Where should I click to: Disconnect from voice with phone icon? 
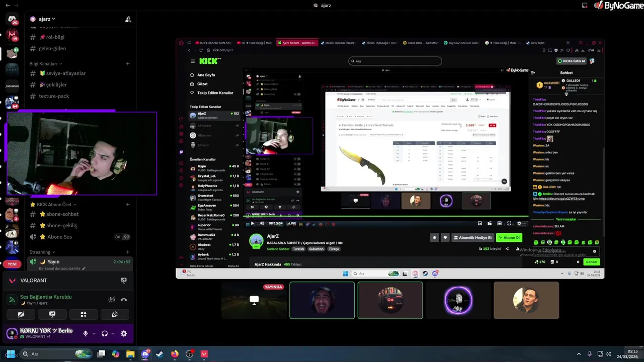(x=124, y=300)
